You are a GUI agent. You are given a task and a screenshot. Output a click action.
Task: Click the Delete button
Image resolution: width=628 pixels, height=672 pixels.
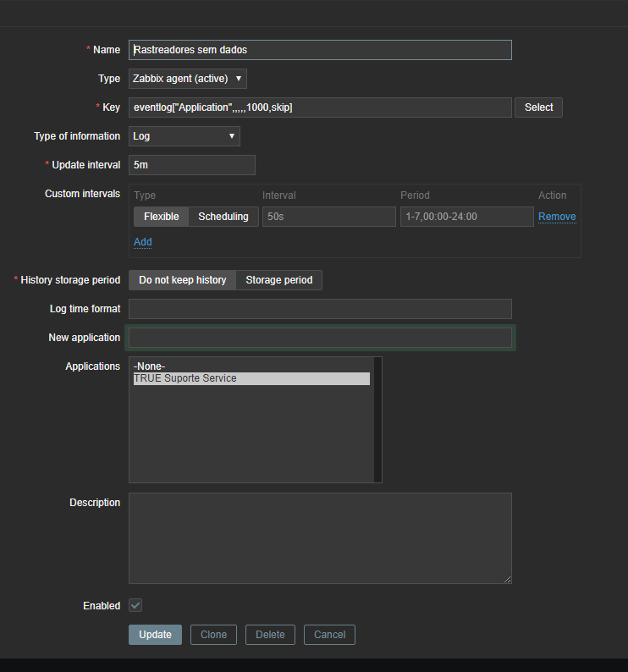270,635
